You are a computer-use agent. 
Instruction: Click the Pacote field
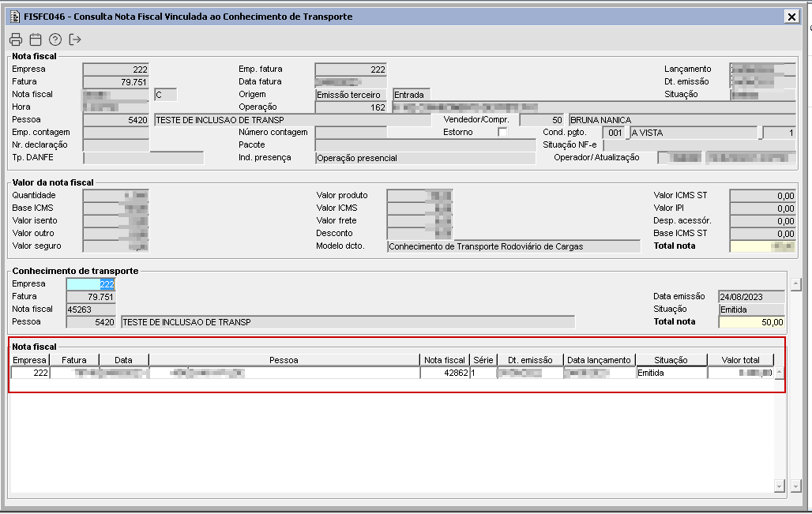click(x=425, y=145)
